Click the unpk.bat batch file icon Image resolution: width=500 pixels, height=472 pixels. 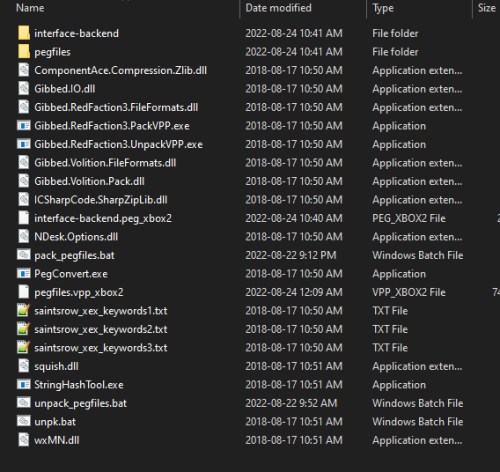tap(23, 421)
